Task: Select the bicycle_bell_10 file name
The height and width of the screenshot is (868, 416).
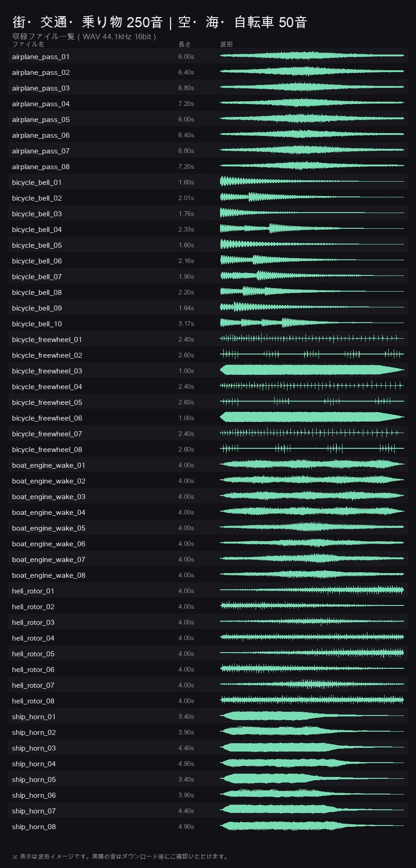Action: pos(37,324)
